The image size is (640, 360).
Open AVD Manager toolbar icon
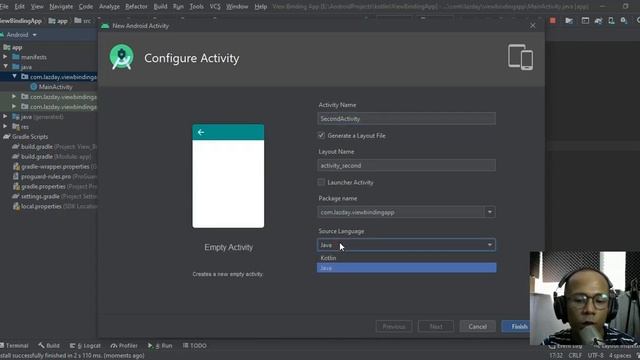[x=611, y=20]
